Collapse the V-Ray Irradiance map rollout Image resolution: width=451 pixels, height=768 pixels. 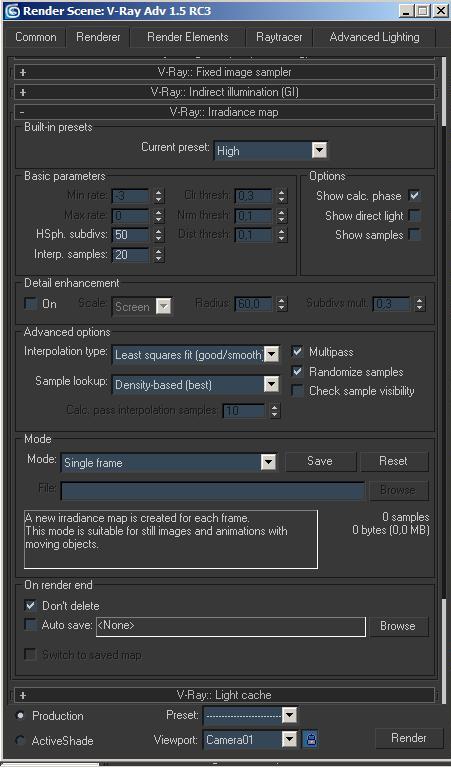click(x=224, y=112)
